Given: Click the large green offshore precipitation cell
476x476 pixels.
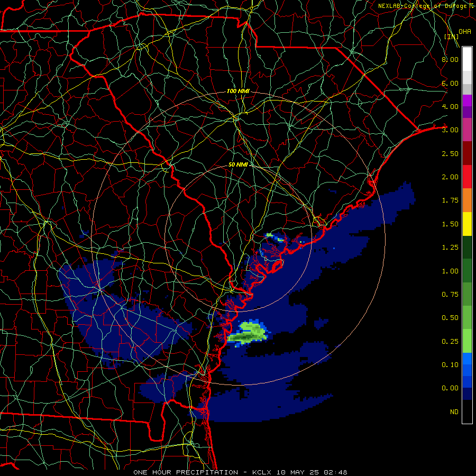Looking at the screenshot, I should tap(248, 333).
